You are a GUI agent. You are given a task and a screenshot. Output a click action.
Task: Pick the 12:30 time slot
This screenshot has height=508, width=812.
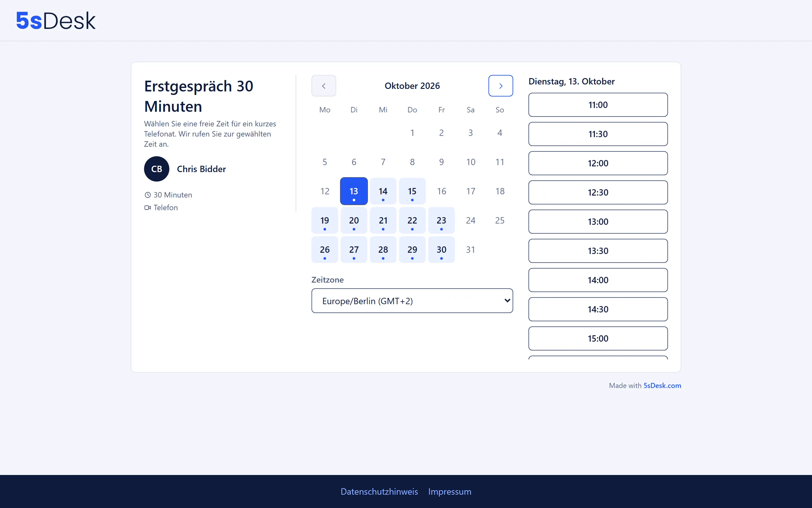pos(598,192)
